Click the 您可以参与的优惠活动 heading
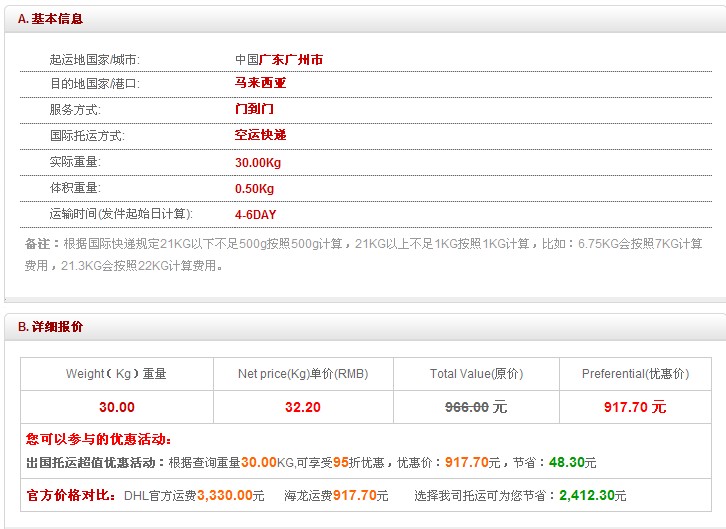 tap(99, 439)
